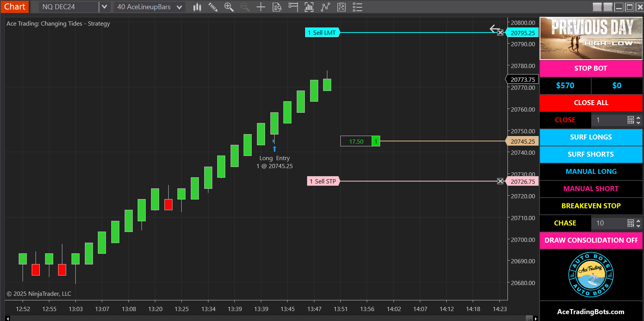Click the NQ DEC24 instrument field

(x=69, y=7)
